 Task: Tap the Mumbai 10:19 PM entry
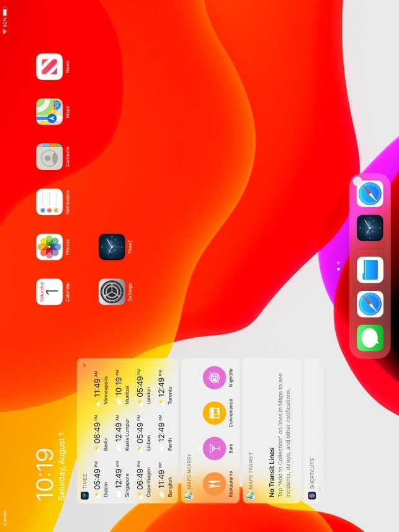pyautogui.click(x=122, y=389)
